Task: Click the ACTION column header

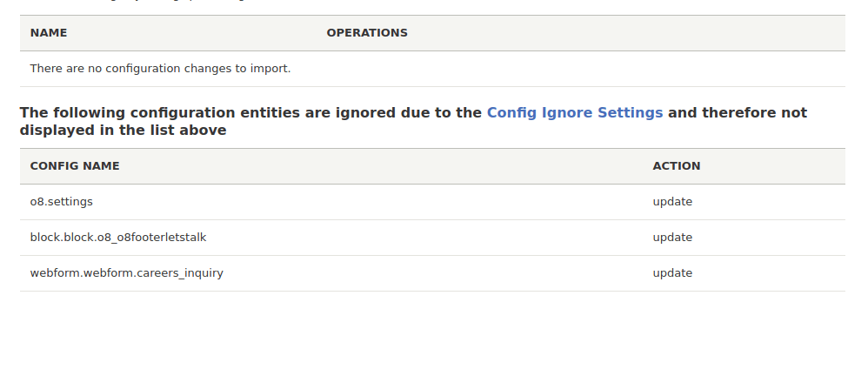Action: click(677, 166)
